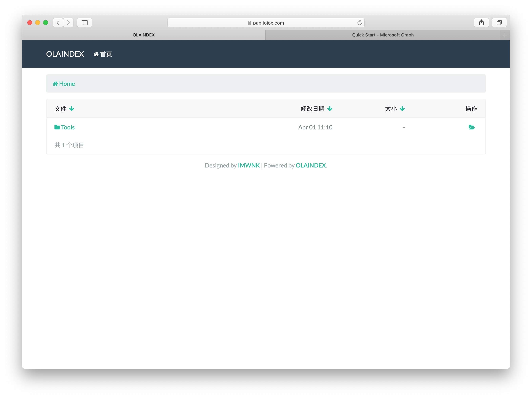Screen dimensions: 532x398
Task: Click the Safari share icon
Action: pos(481,23)
